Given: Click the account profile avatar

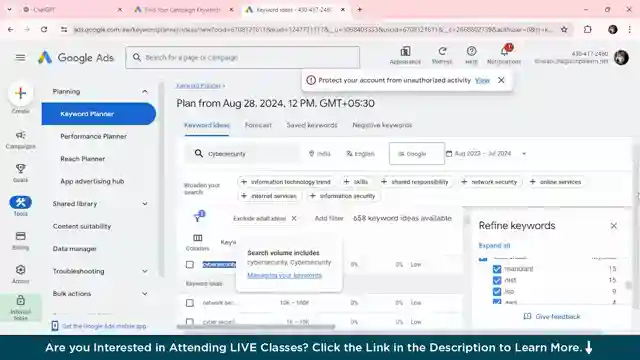Looking at the screenshot, I should tap(621, 58).
